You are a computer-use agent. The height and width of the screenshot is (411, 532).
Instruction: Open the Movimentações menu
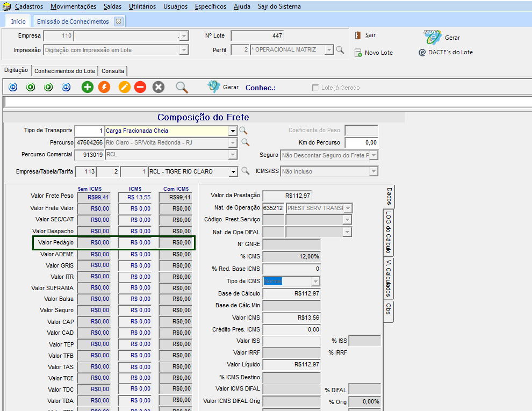pyautogui.click(x=73, y=6)
